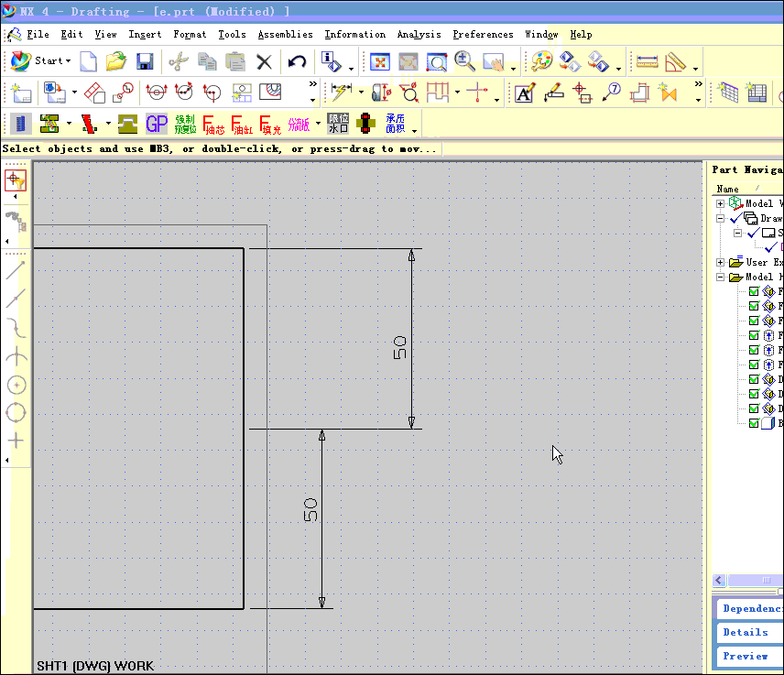The width and height of the screenshot is (784, 675).
Task: Open the File menu
Action: [x=38, y=35]
